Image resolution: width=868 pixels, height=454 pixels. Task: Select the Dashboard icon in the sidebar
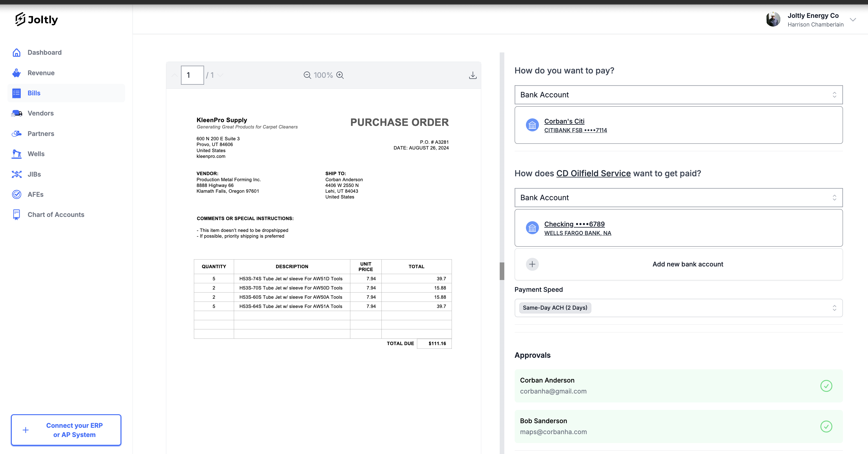coord(16,52)
